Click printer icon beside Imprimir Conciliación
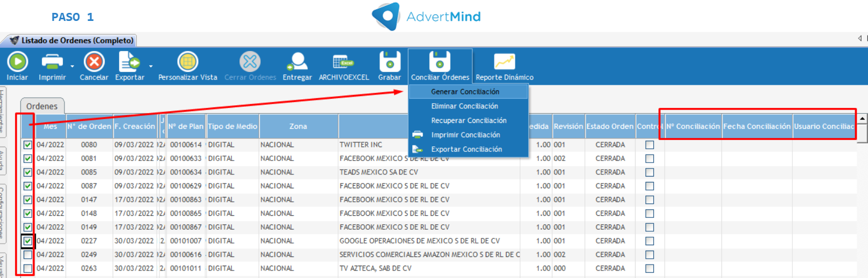 pos(418,135)
